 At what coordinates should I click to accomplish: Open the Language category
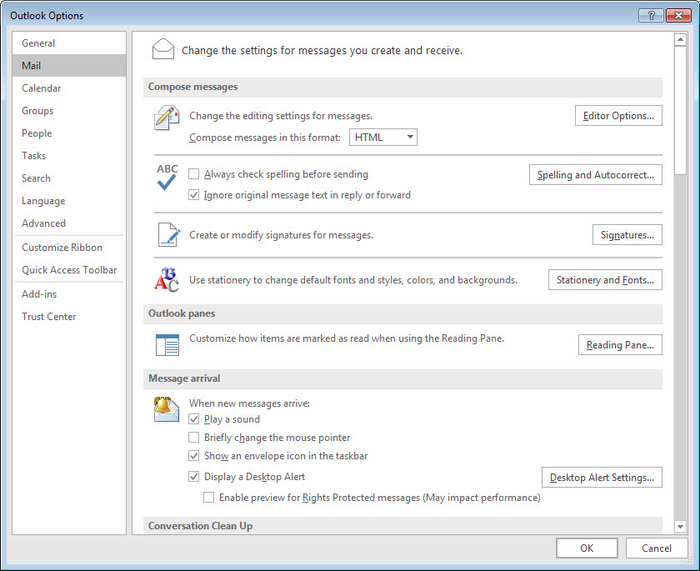[x=69, y=201]
